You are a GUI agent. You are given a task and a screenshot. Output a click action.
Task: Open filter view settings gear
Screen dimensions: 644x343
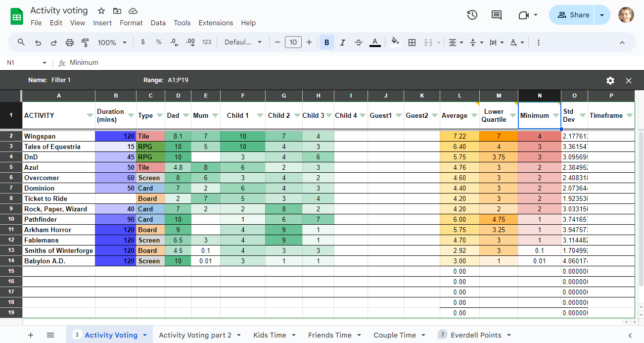pyautogui.click(x=610, y=80)
